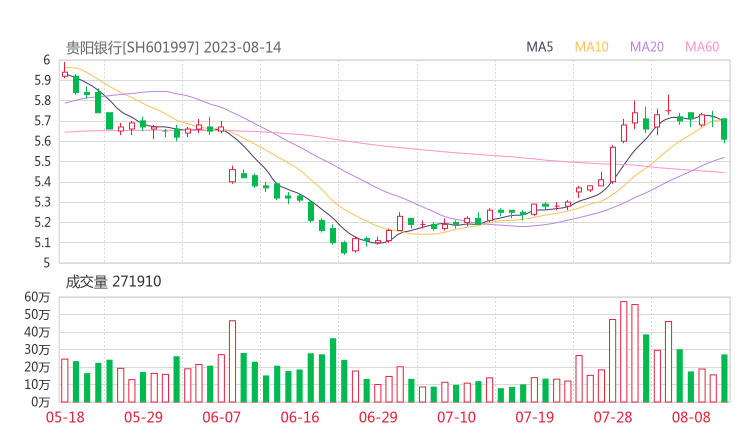The height and width of the screenshot is (440, 740).
Task: Click the 05-18 date label
Action: click(65, 417)
